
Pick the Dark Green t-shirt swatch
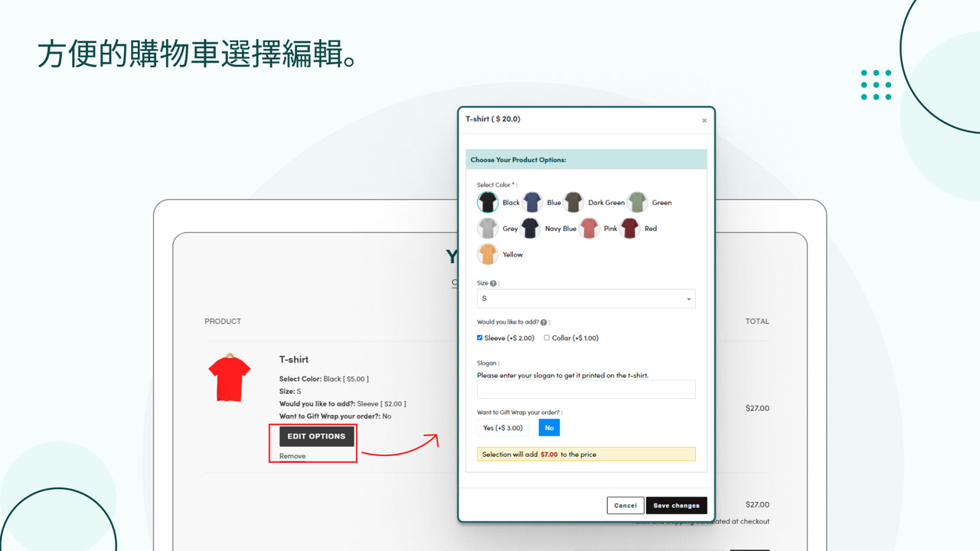(573, 202)
